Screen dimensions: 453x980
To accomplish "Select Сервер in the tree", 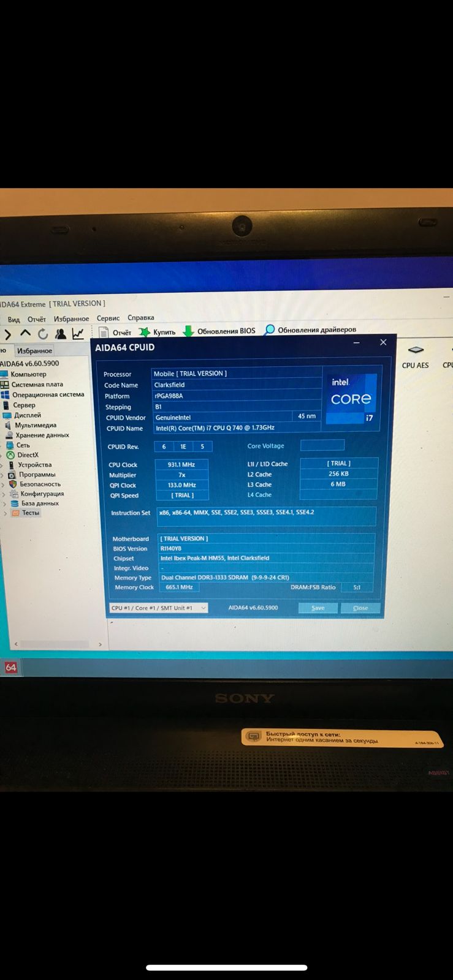I will pos(24,405).
